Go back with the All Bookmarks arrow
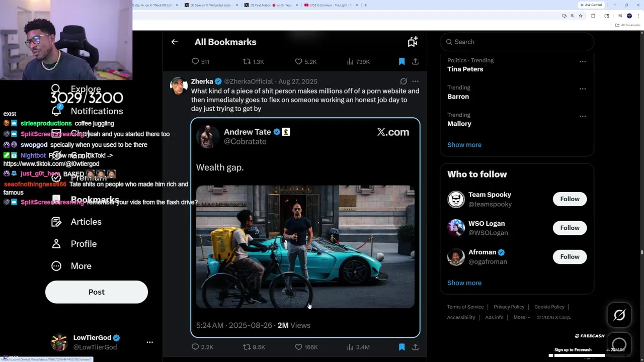 tap(175, 42)
